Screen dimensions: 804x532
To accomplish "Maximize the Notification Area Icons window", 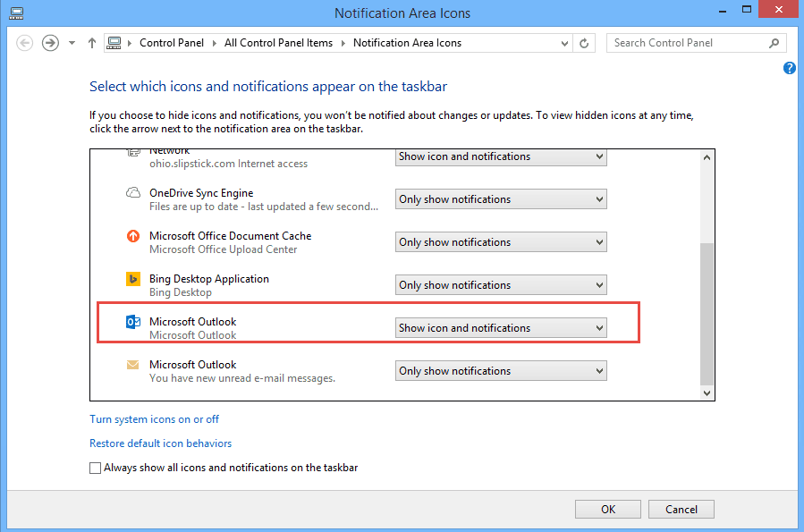I will click(x=747, y=9).
